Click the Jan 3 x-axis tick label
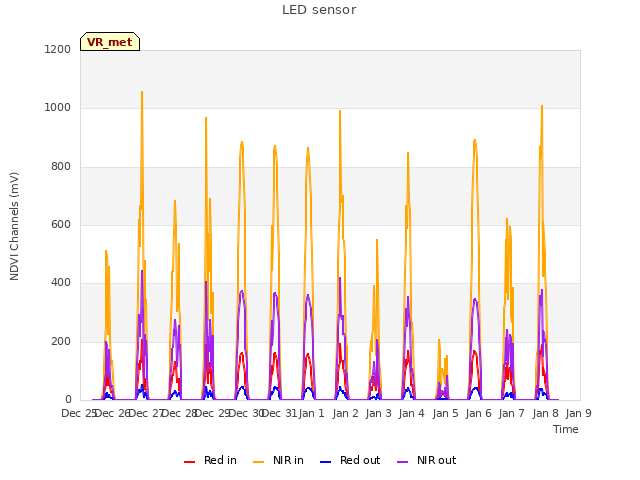640x480 pixels. (378, 413)
